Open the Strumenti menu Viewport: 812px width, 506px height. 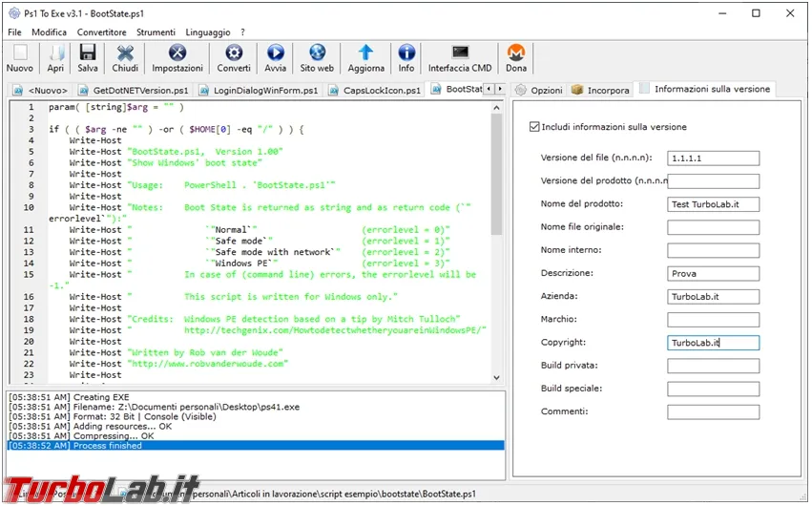coord(156,32)
